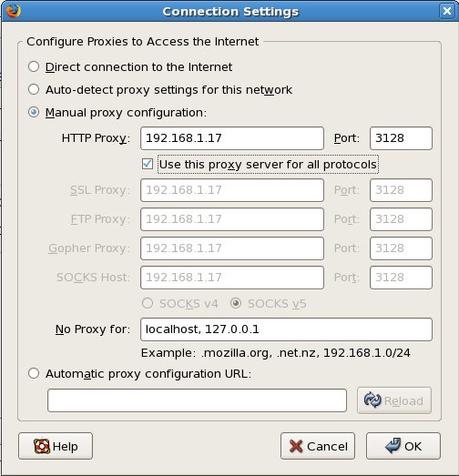Click the HTTP Proxy address field
This screenshot has width=459, height=476.
(232, 138)
